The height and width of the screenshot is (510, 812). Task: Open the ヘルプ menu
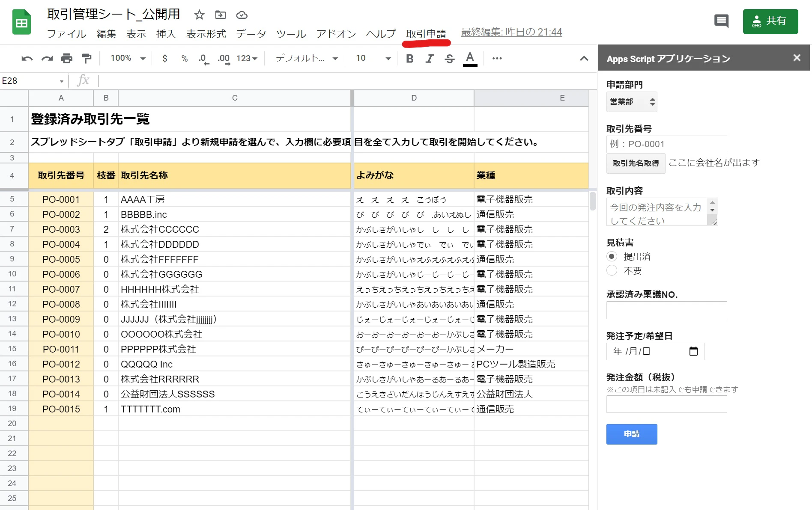pyautogui.click(x=381, y=33)
